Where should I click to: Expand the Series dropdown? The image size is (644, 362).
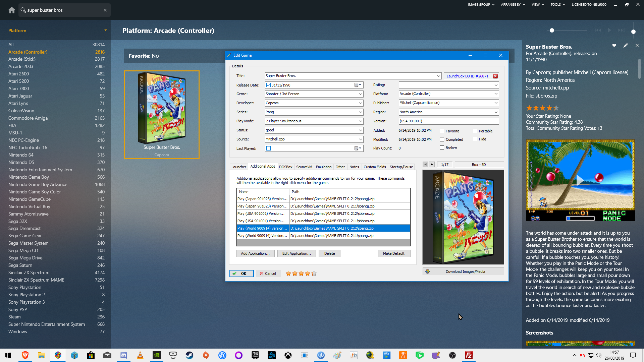point(360,112)
